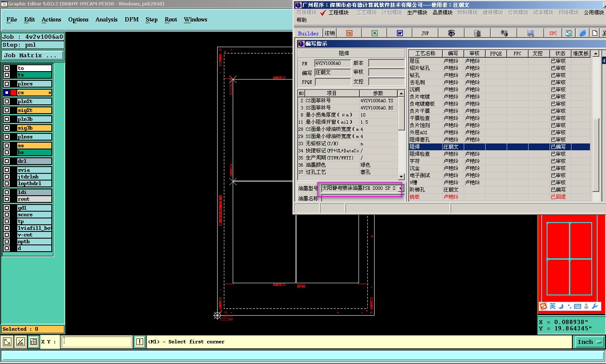Click the Excel export icon in toolbar
Screen dimensions: 606x364
(x=375, y=33)
